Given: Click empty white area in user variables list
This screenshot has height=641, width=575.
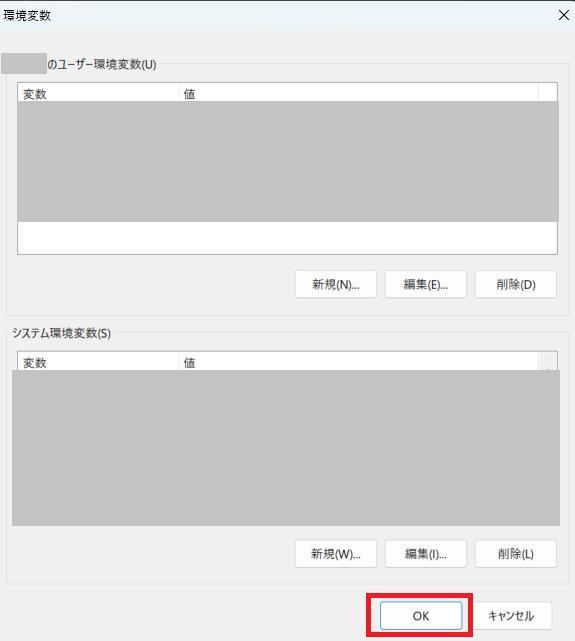Looking at the screenshot, I should 287,238.
